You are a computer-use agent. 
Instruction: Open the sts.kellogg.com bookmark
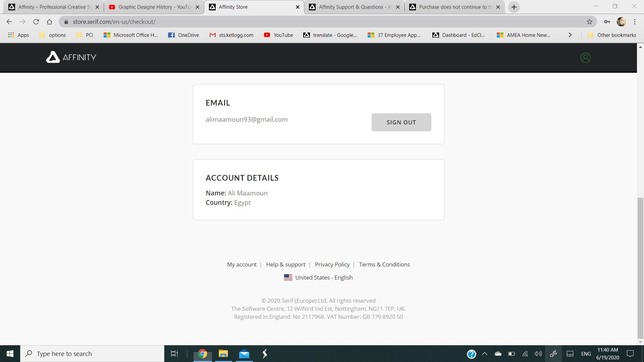[x=231, y=35]
